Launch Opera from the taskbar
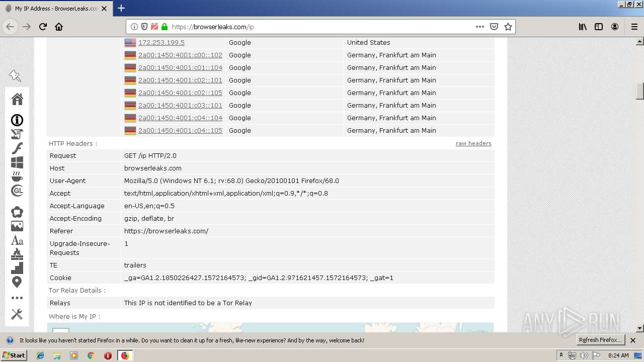Viewport: 644px width, 362px height. coord(108,355)
